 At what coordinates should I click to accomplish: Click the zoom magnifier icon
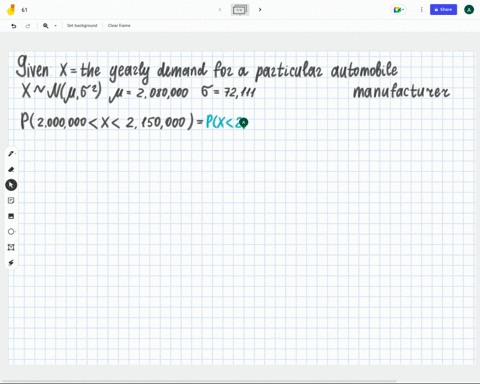[x=46, y=26]
